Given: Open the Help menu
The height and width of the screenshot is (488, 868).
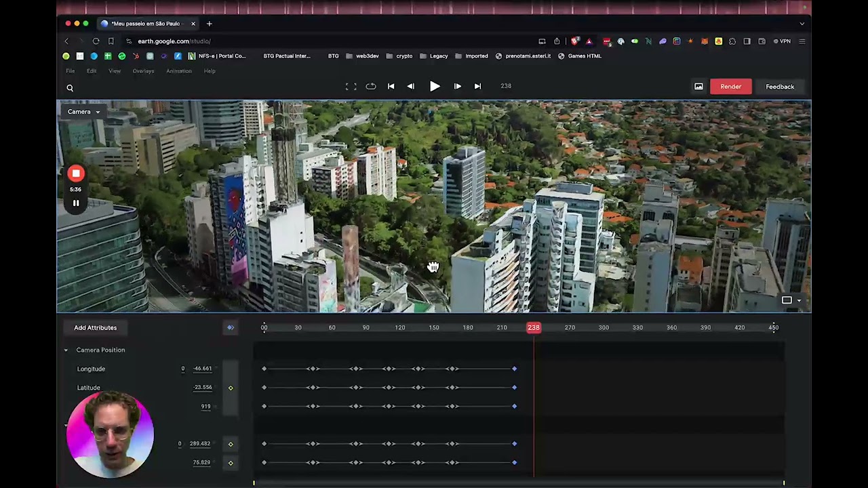Looking at the screenshot, I should pos(210,71).
